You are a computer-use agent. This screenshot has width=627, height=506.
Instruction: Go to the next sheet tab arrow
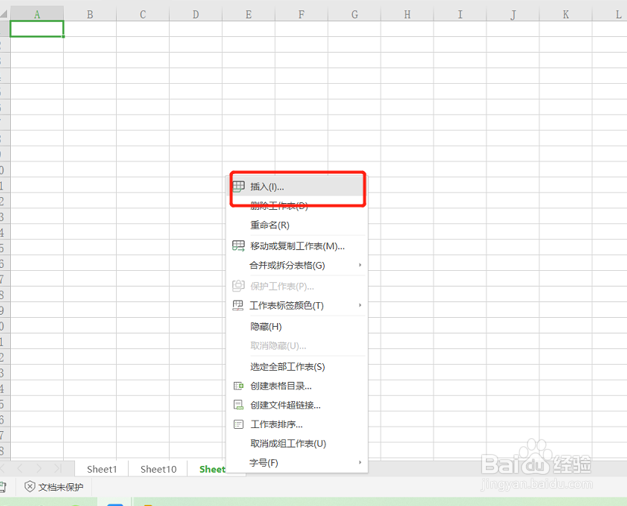(x=39, y=468)
